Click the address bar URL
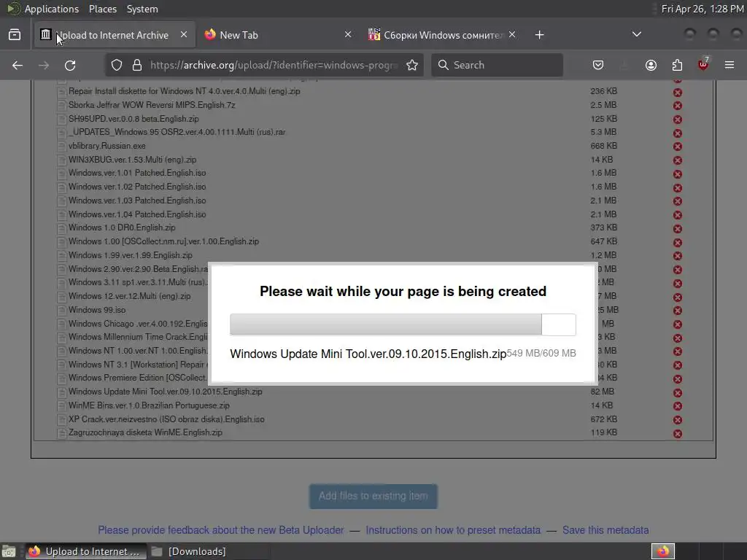747x560 pixels. pos(274,65)
